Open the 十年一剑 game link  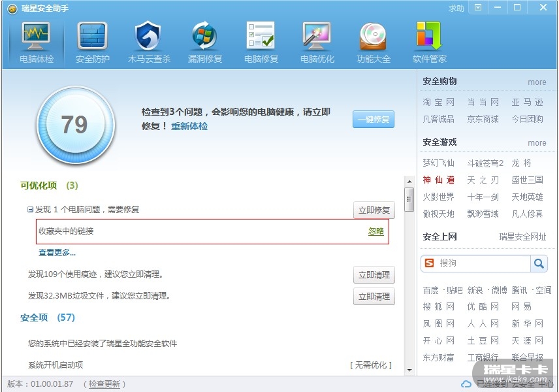(x=483, y=197)
